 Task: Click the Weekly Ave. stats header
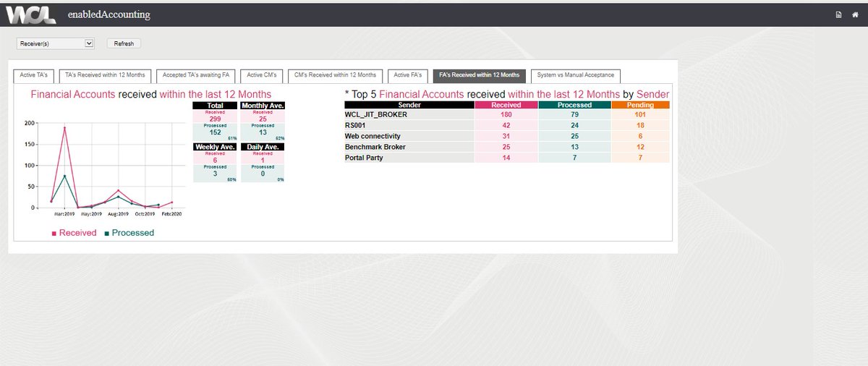(215, 147)
